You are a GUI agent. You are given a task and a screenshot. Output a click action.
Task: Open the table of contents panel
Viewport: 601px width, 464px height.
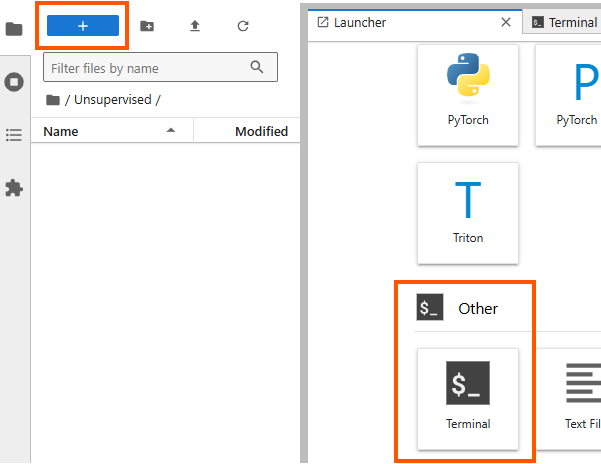[x=14, y=135]
